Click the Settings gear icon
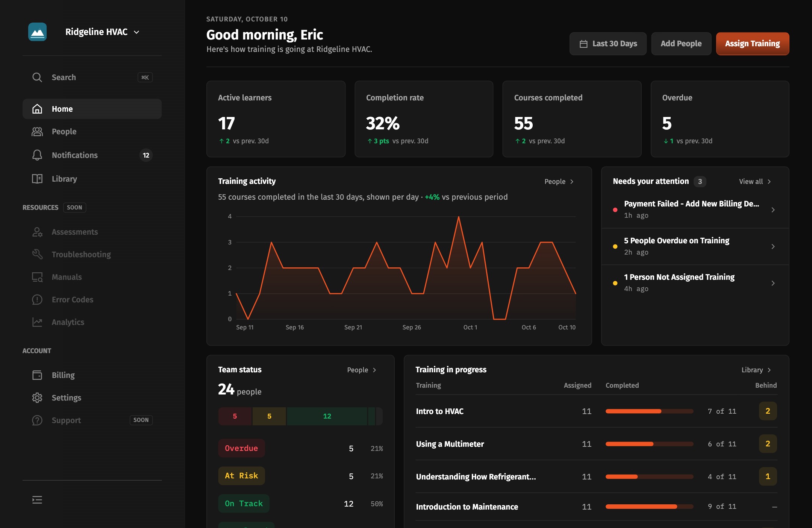 coord(37,398)
